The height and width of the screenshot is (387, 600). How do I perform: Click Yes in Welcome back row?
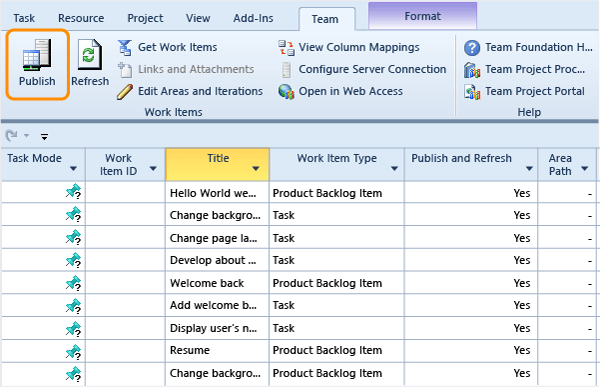pos(522,283)
